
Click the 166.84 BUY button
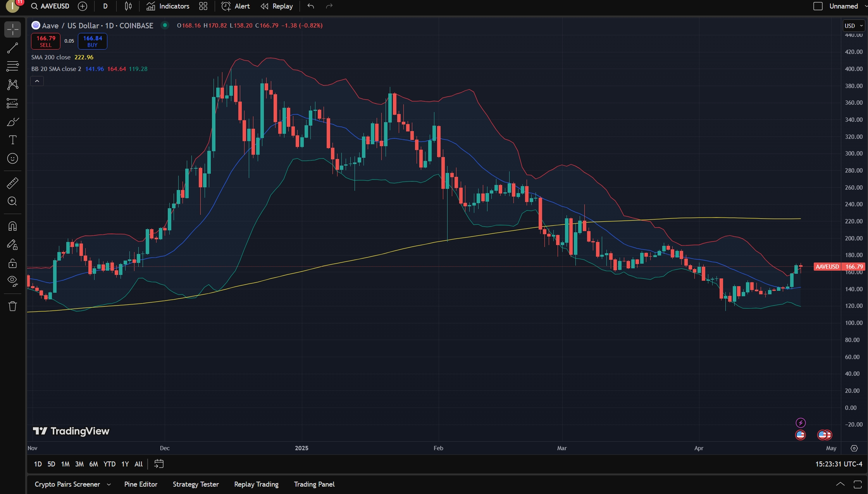pos(93,41)
